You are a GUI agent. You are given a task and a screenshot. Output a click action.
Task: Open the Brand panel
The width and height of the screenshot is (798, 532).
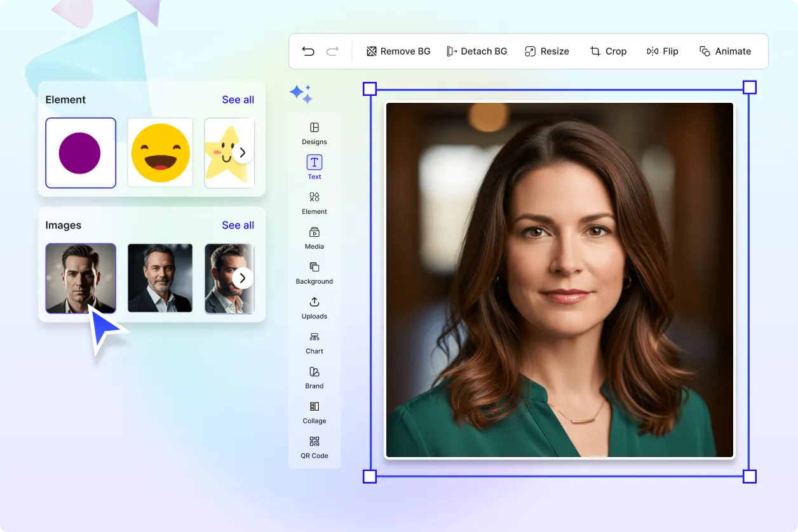tap(314, 376)
